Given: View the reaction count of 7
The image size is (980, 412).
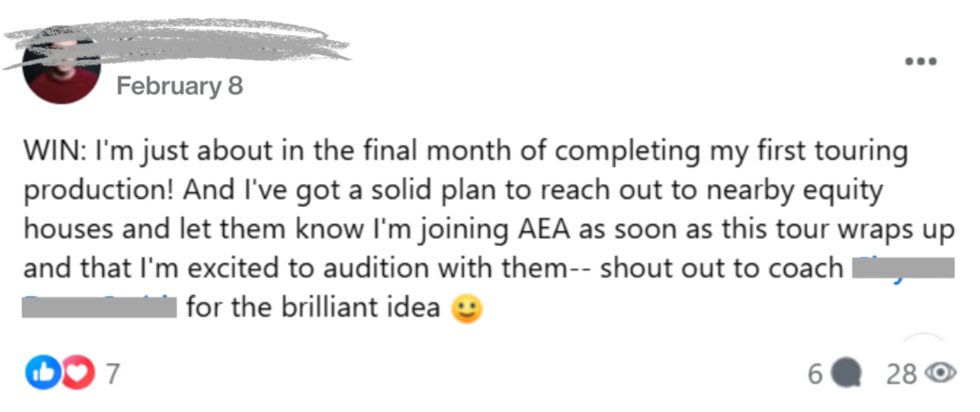Looking at the screenshot, I should coord(113,374).
